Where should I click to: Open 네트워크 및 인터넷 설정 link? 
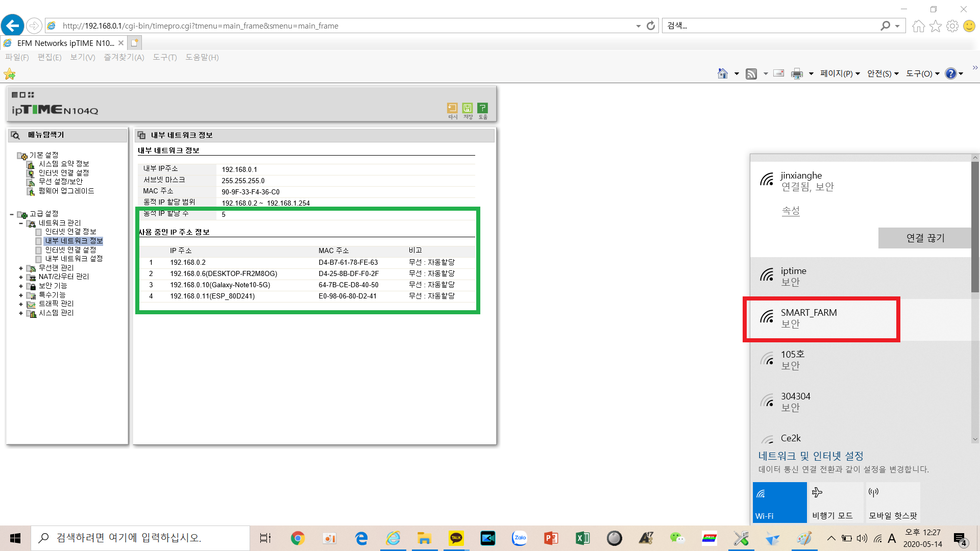(811, 456)
